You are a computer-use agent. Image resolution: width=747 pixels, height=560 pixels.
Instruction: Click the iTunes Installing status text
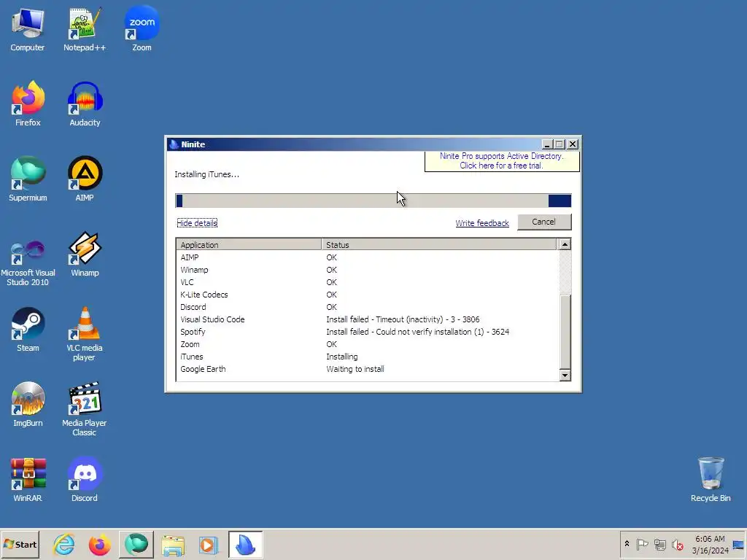coord(341,357)
